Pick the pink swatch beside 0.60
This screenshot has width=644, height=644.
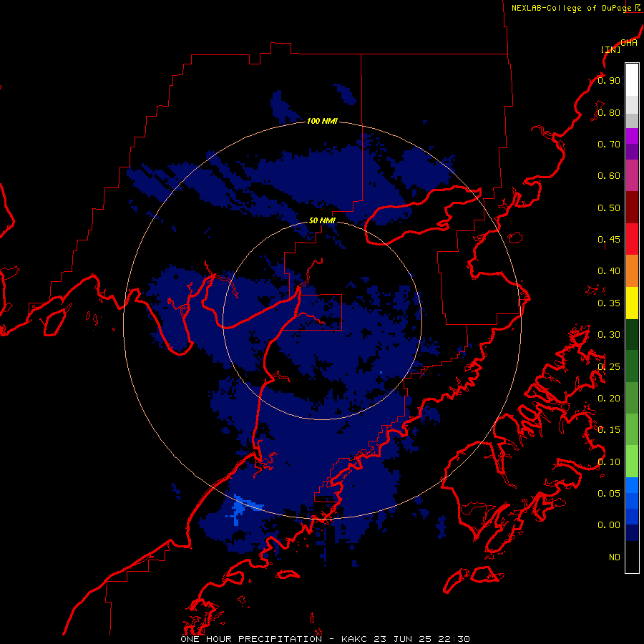point(632,176)
